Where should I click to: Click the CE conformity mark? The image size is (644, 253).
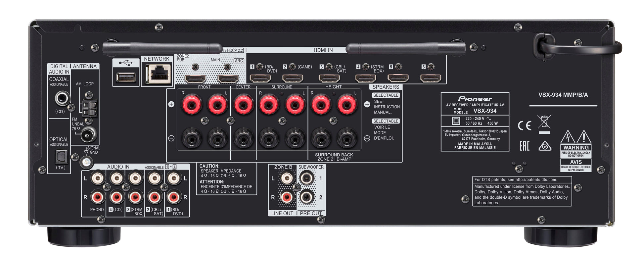tap(525, 126)
